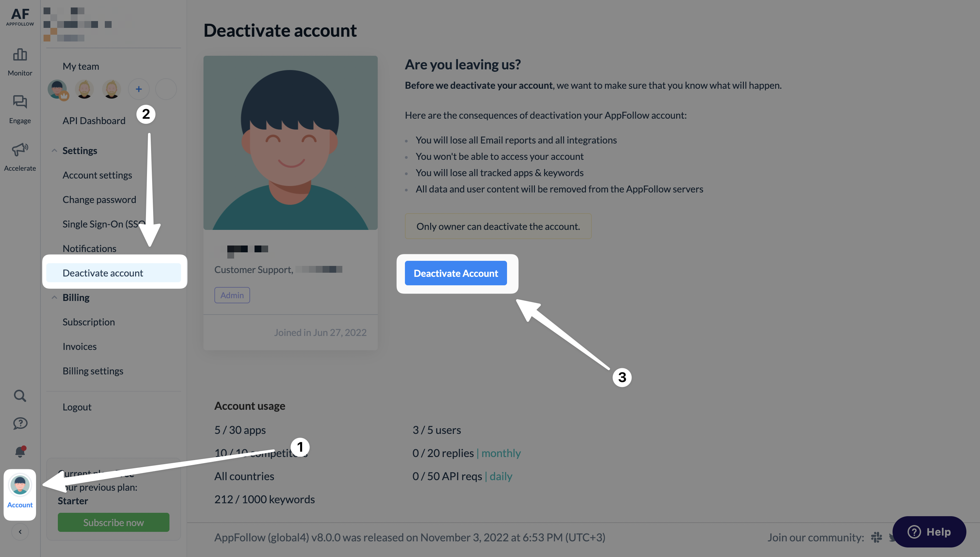This screenshot has width=980, height=557.
Task: Collapse the Billing section chevron
Action: coord(54,297)
